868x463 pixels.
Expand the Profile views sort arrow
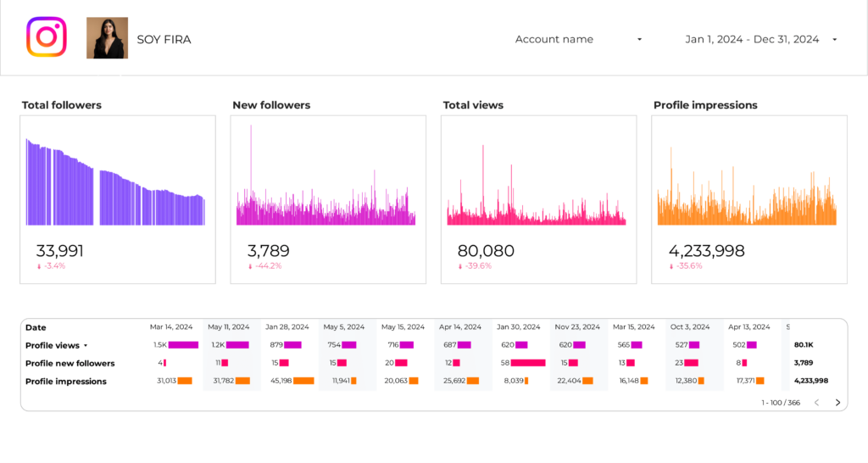(86, 346)
